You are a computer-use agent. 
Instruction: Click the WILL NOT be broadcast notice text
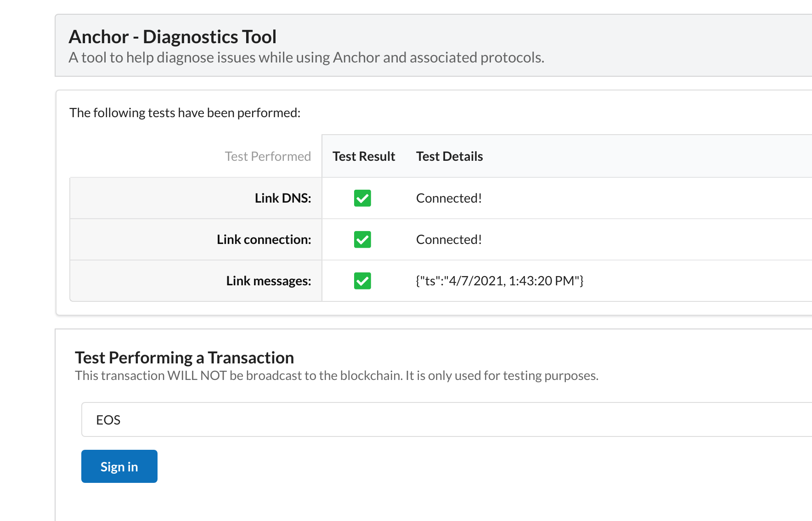click(x=337, y=375)
